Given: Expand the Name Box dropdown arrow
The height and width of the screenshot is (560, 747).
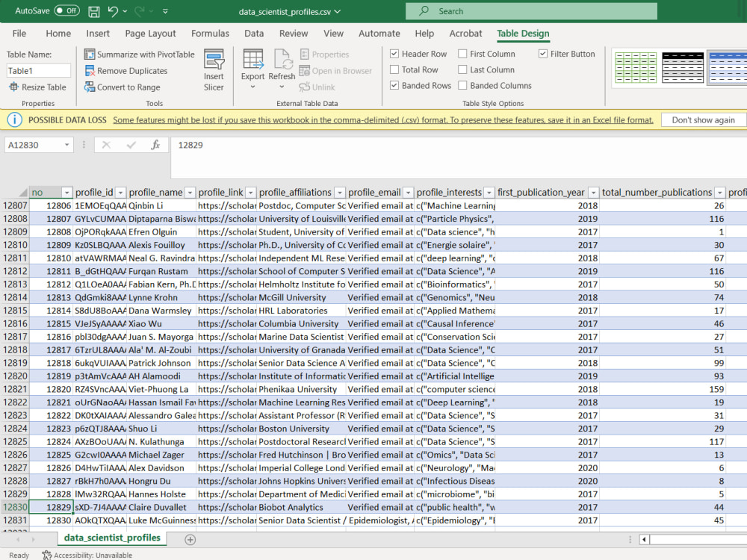Looking at the screenshot, I should (x=67, y=145).
